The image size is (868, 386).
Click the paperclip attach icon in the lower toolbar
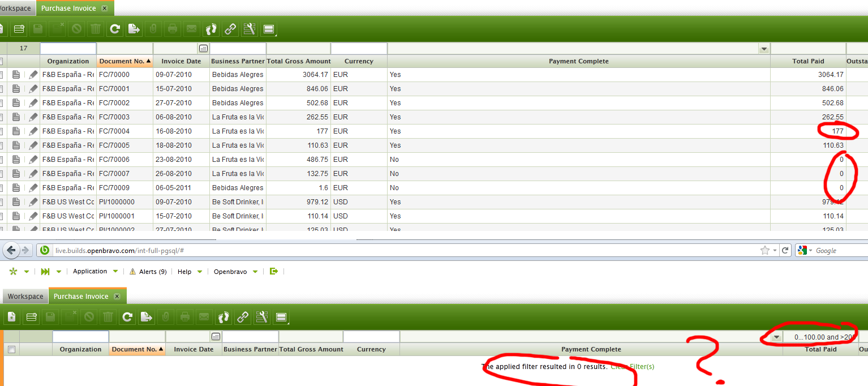pyautogui.click(x=166, y=317)
